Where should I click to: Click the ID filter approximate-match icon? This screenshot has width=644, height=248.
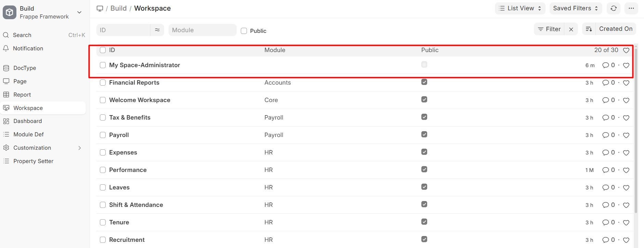point(157,30)
